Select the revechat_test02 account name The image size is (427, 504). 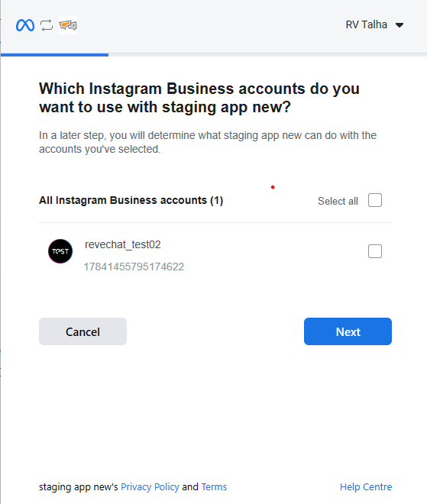point(122,244)
